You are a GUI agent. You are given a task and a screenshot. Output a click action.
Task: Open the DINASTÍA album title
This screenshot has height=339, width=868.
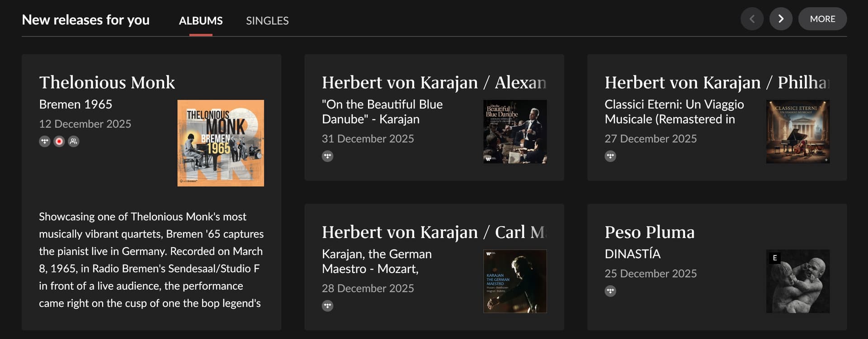[x=632, y=254]
